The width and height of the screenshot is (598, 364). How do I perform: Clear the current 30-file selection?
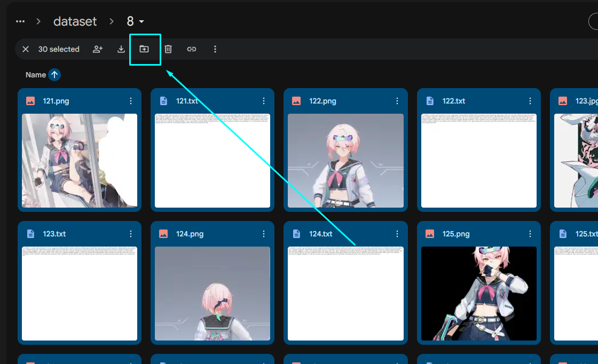25,49
